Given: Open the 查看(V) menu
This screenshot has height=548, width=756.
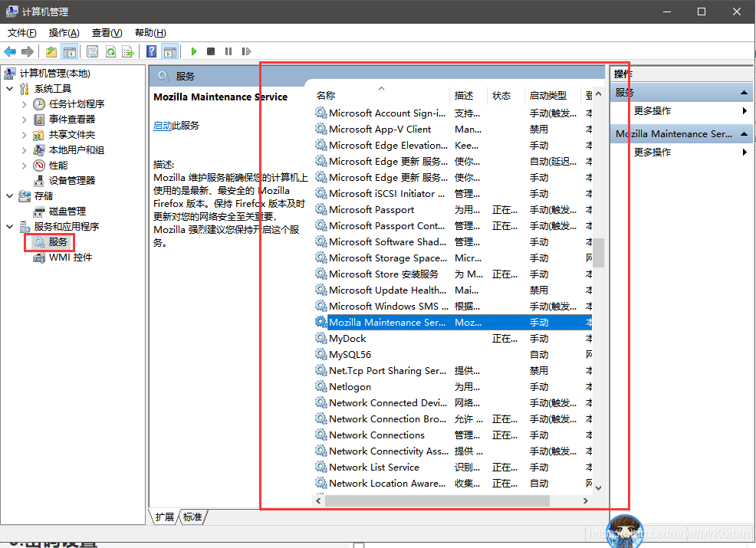Looking at the screenshot, I should (x=107, y=33).
